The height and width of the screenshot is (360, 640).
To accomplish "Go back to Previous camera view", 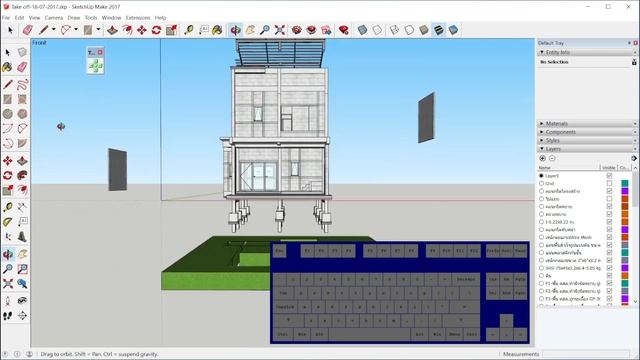I will coord(22,284).
